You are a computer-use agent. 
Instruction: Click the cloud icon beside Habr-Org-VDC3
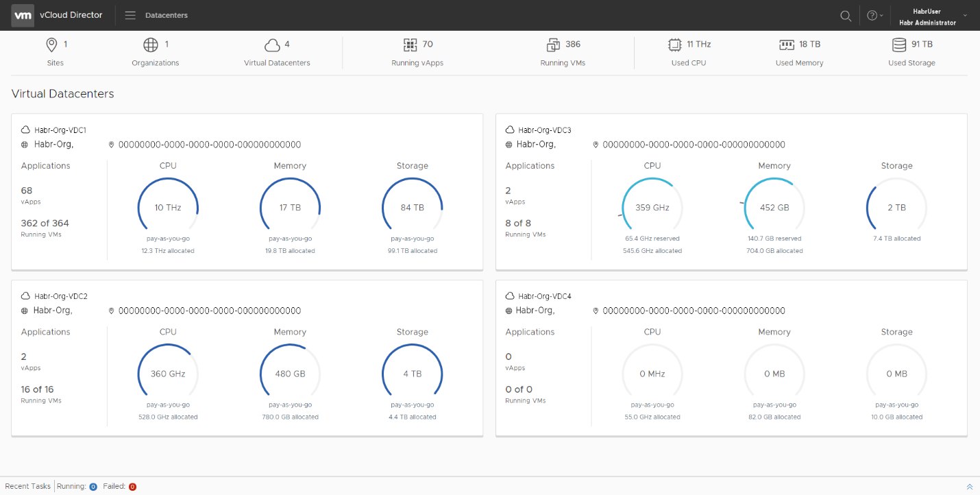(510, 130)
